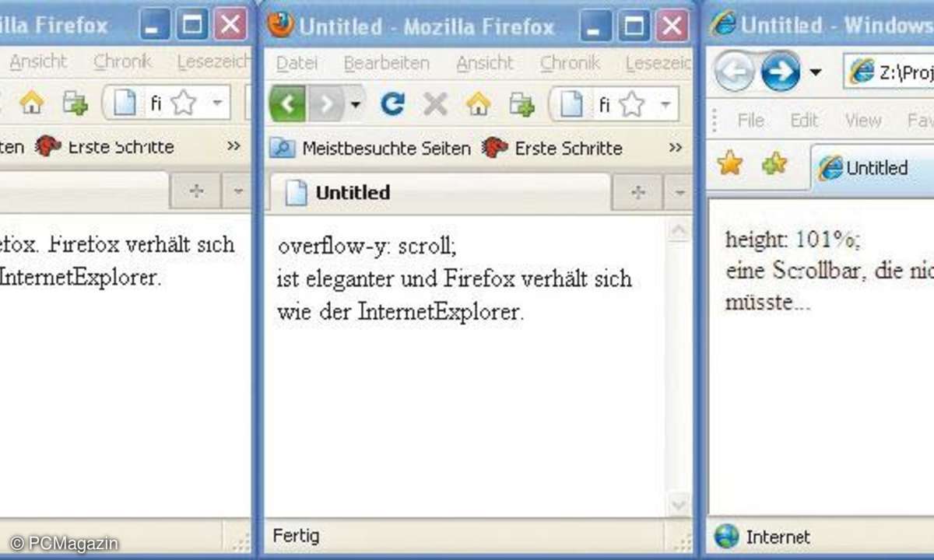The width and height of the screenshot is (934, 560).
Task: Reload the page in the middle Firefox window
Action: (x=392, y=103)
